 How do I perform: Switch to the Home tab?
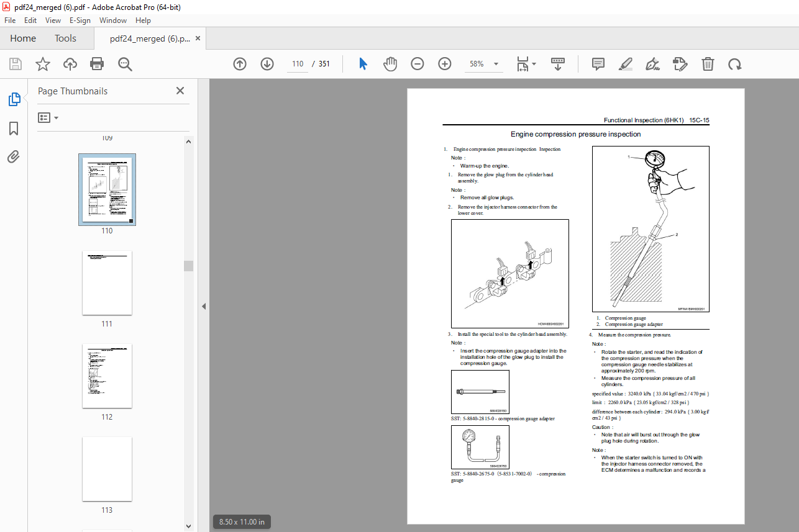tap(23, 38)
